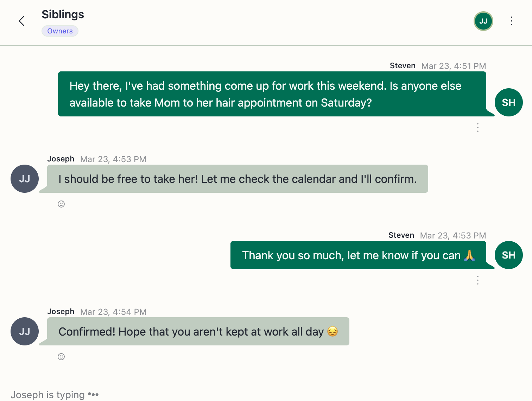Click the SH avatar beside the thank you message
The height and width of the screenshot is (401, 532).
tap(508, 255)
